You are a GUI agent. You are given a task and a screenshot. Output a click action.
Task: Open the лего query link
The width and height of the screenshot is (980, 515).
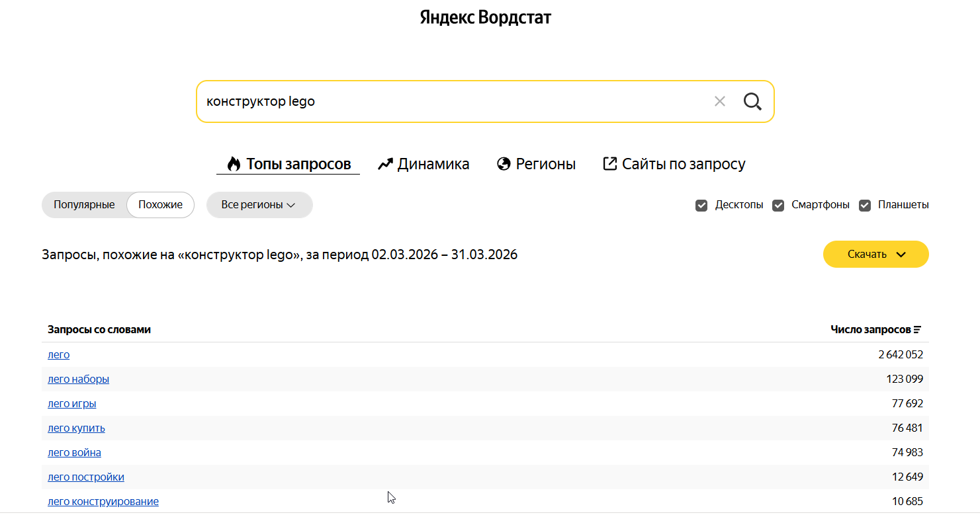coord(58,354)
